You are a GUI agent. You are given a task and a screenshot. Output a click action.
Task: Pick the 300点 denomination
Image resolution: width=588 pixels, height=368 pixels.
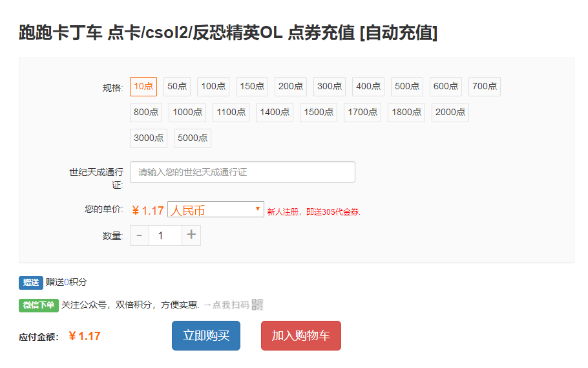pyautogui.click(x=330, y=87)
